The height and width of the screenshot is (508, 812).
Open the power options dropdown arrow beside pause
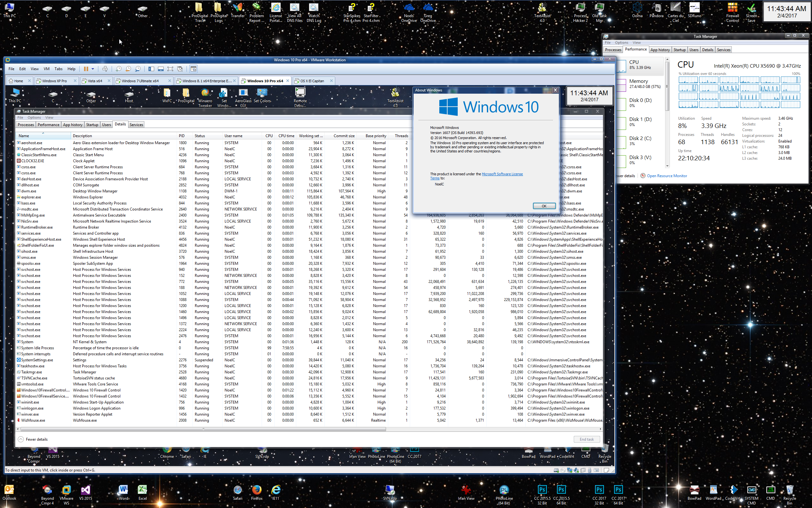93,69
